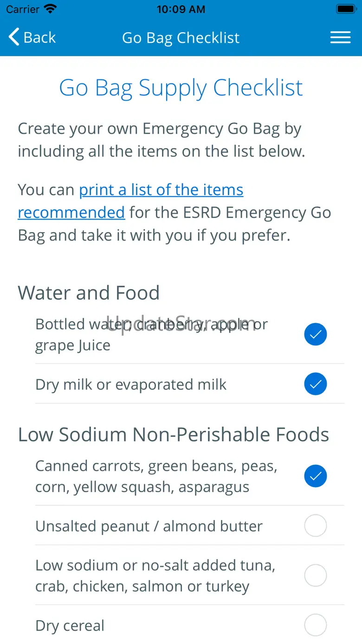
Task: Uncheck the canned vegetables checkbox
Action: [316, 476]
